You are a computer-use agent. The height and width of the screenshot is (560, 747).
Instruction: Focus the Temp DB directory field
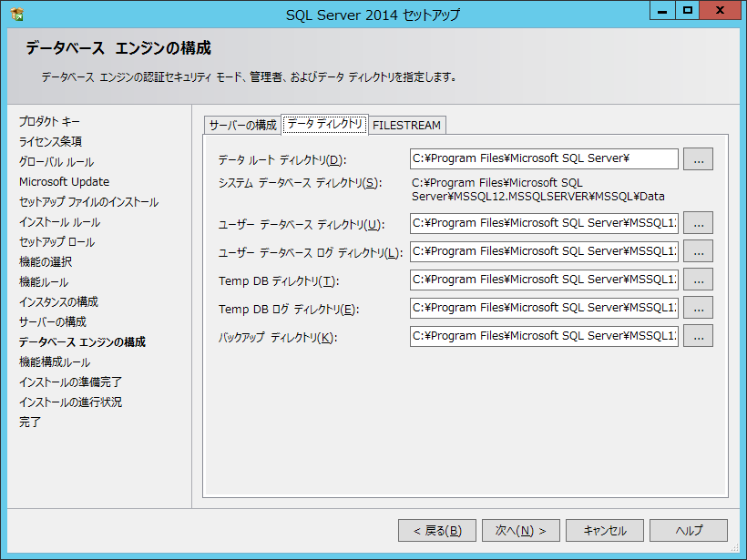[544, 280]
